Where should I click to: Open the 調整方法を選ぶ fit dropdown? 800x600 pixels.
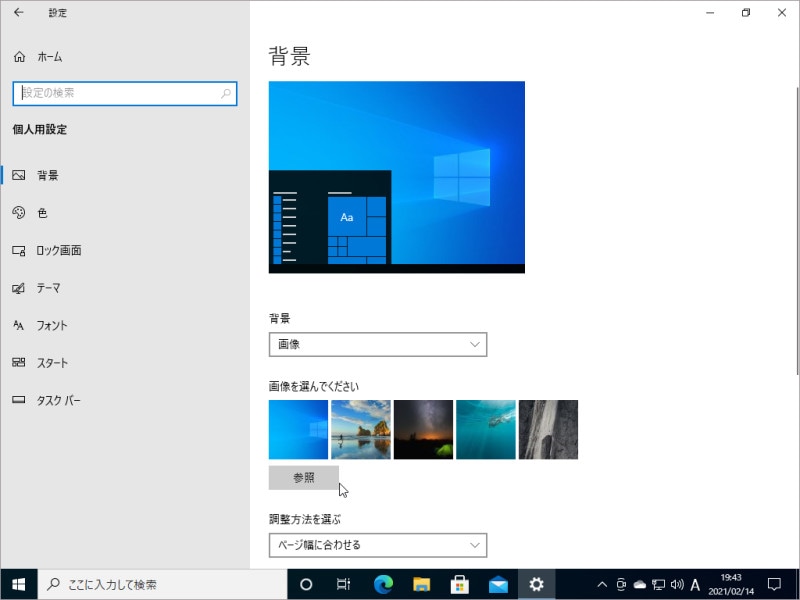[378, 545]
